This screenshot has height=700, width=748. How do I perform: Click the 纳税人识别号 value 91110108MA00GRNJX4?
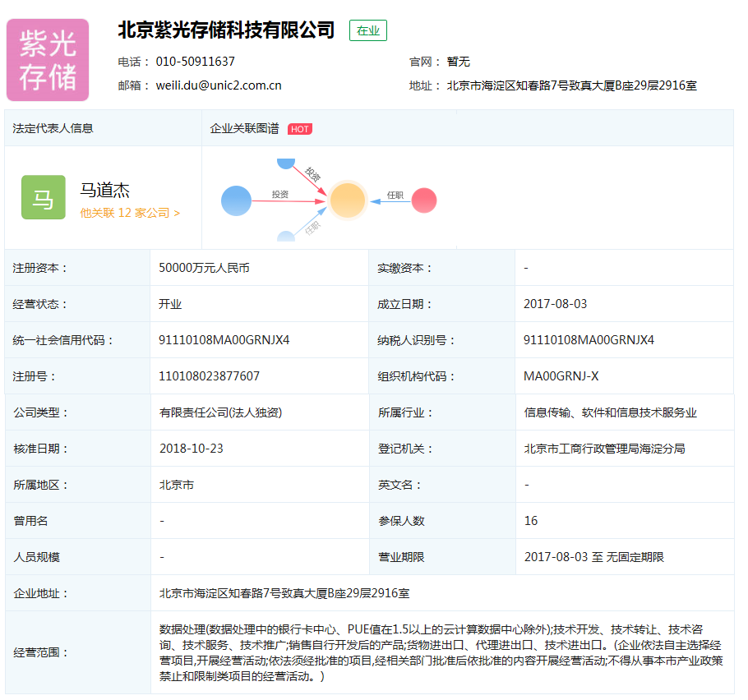click(589, 340)
